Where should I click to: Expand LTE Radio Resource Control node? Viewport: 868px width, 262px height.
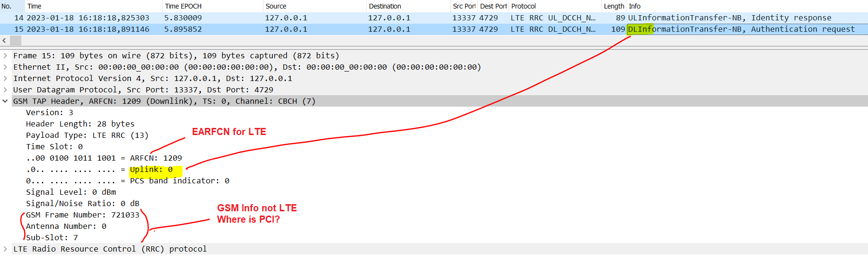click(x=5, y=249)
